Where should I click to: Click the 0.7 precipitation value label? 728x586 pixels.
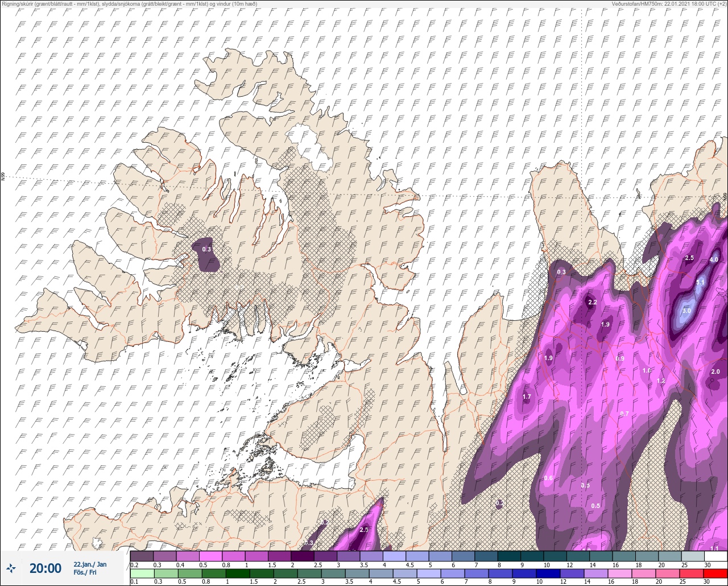[624, 414]
